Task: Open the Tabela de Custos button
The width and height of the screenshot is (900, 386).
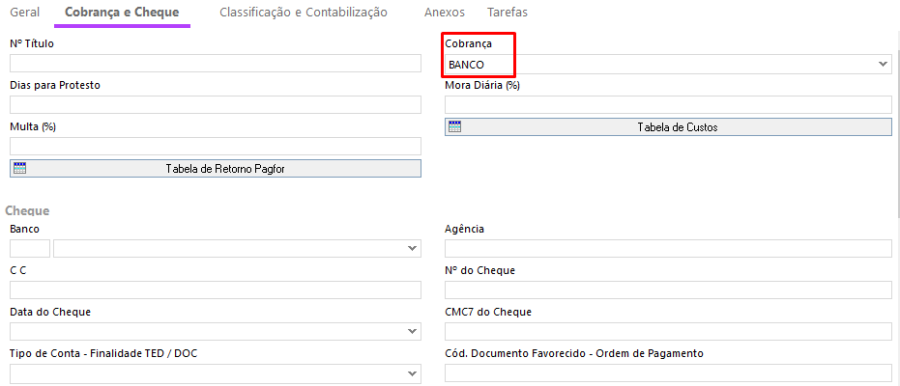Action: pos(668,127)
